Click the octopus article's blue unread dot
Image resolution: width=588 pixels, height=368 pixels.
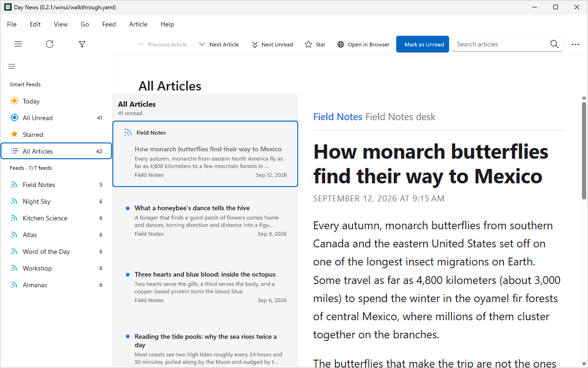coord(128,275)
